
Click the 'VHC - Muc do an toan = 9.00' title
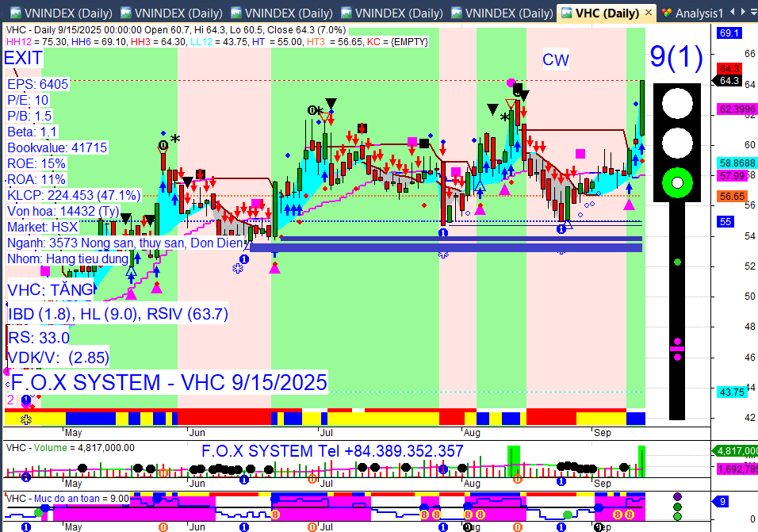click(67, 498)
